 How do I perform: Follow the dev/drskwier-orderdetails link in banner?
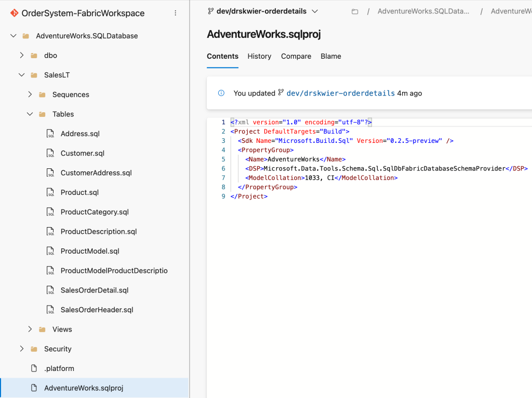click(x=340, y=93)
